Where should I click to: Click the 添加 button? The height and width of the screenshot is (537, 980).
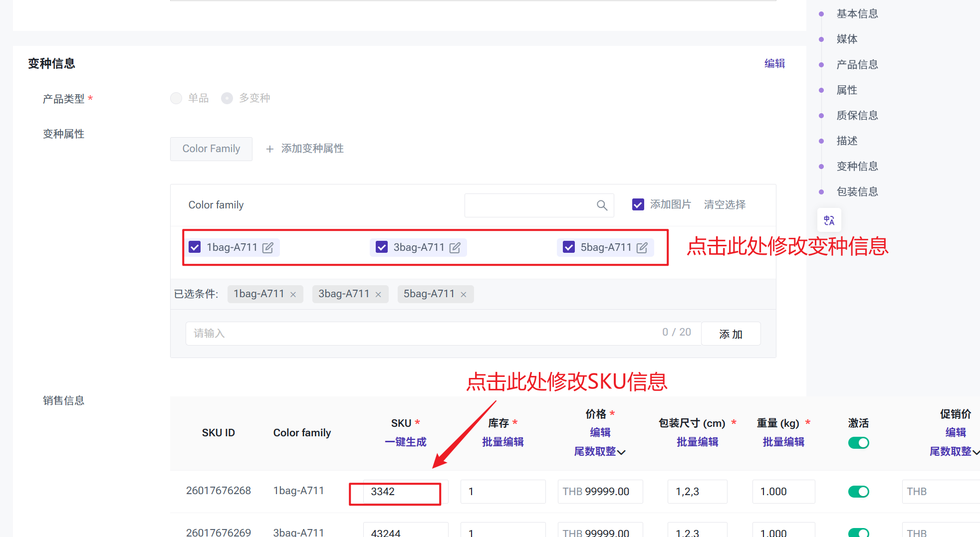731,334
